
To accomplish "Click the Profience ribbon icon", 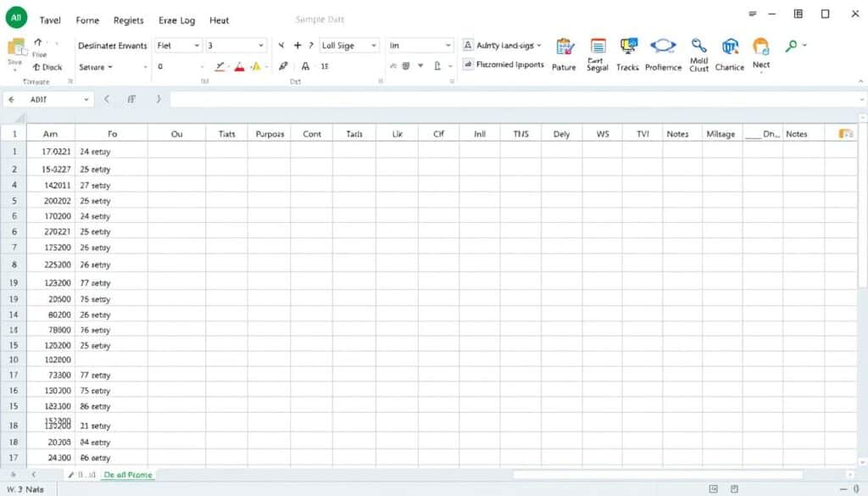I will tap(662, 47).
